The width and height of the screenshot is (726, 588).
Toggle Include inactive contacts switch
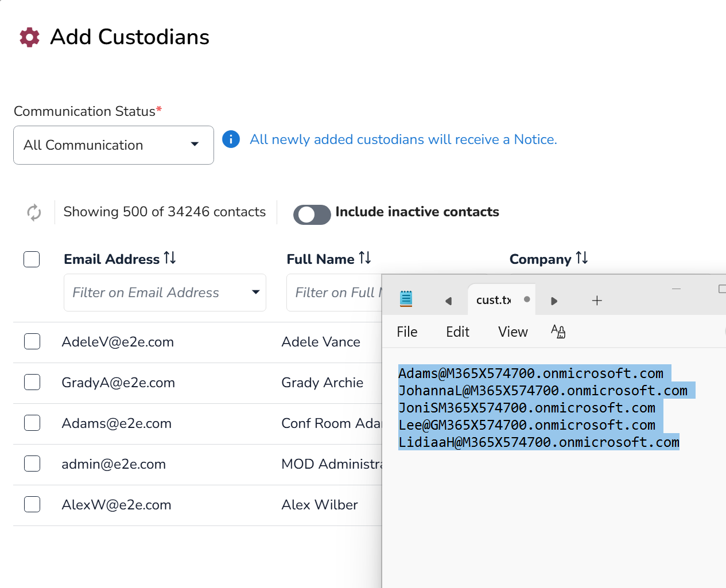click(312, 215)
